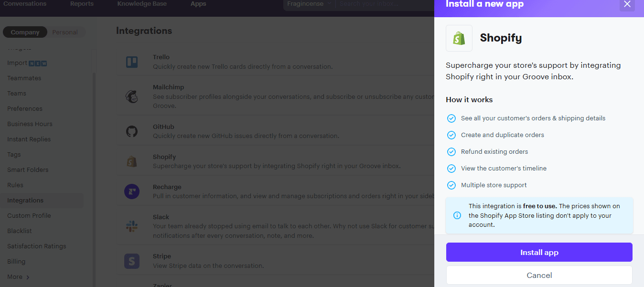Cancel the Shopify installation
This screenshot has width=644, height=287.
tap(539, 275)
